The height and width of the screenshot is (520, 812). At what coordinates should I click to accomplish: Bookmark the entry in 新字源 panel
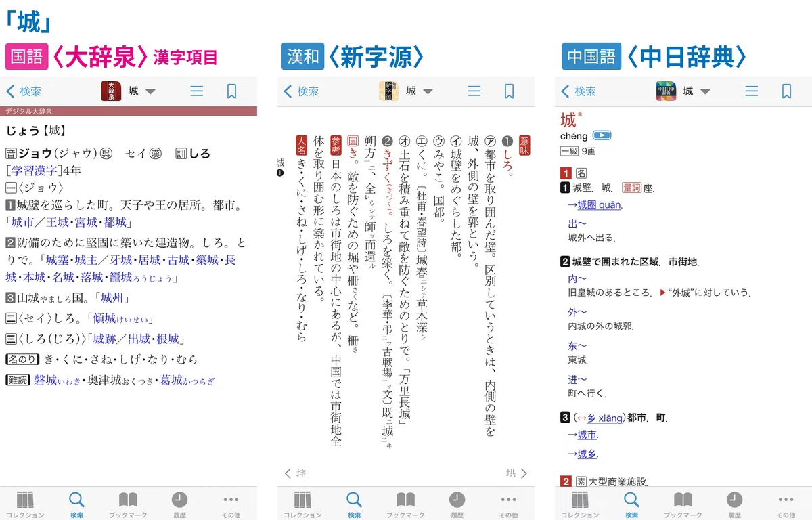(509, 91)
